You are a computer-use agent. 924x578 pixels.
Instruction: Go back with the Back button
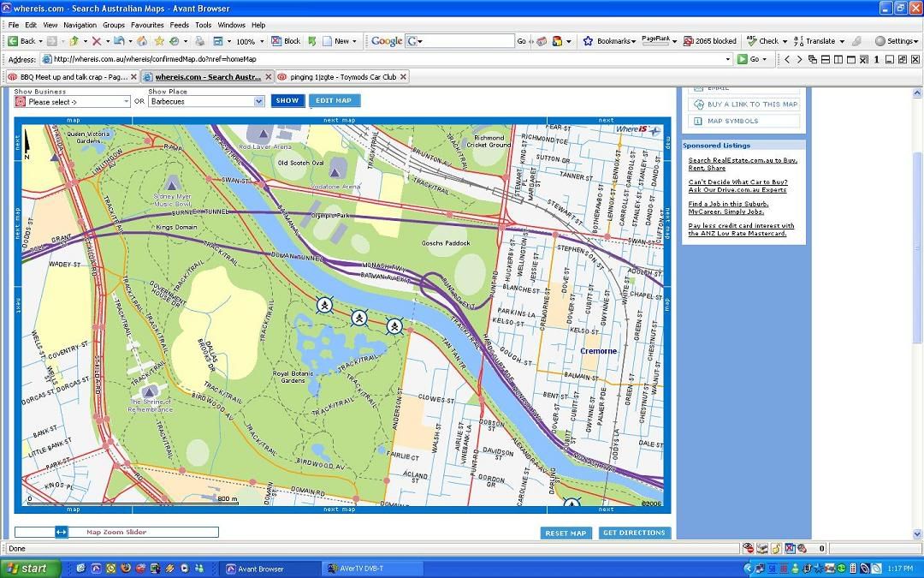coord(21,41)
